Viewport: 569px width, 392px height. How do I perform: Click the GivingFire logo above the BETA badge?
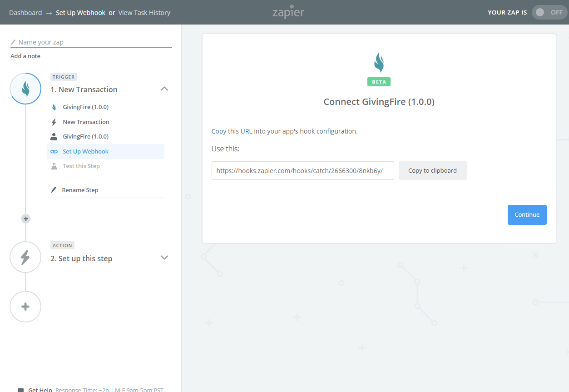coord(379,62)
